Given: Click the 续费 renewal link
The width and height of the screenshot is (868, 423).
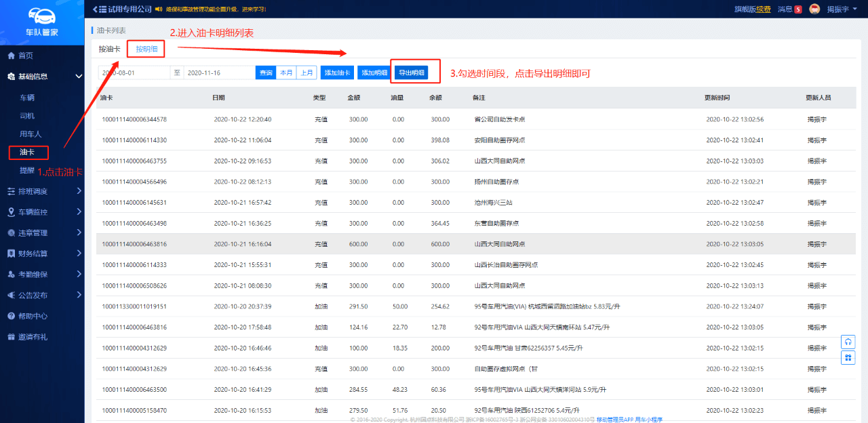Looking at the screenshot, I should pos(764,9).
